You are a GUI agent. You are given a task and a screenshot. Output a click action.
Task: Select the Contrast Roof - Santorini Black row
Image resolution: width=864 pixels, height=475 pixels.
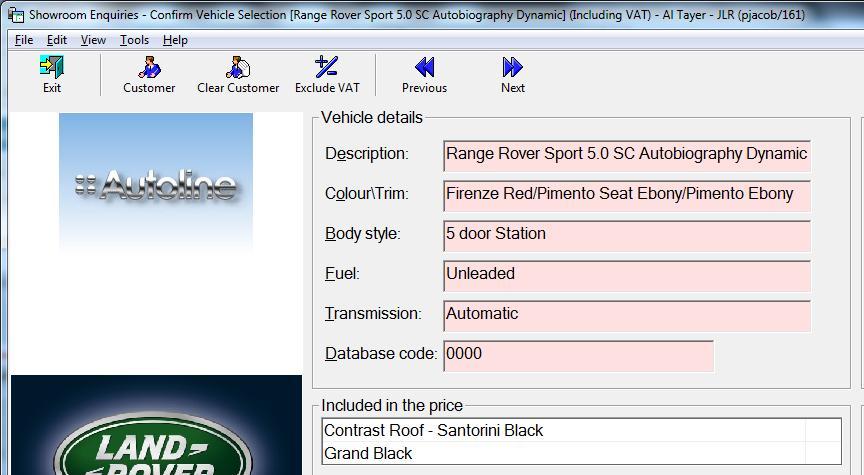(x=581, y=430)
